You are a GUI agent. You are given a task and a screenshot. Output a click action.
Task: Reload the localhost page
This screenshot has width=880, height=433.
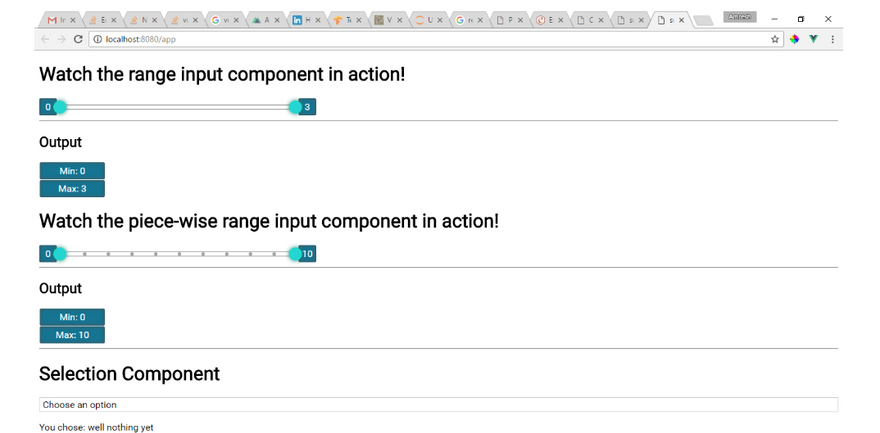coord(78,39)
